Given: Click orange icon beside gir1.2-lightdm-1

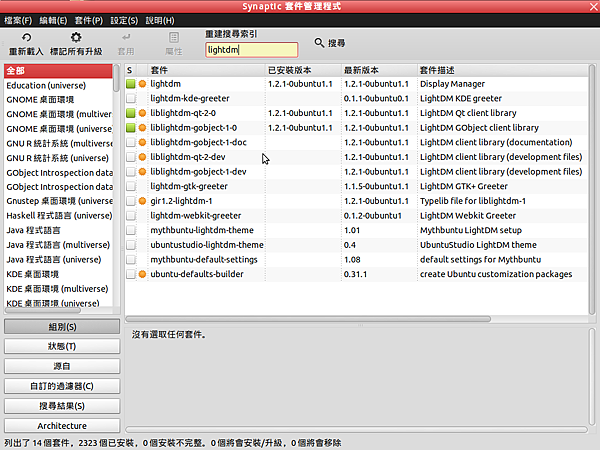Looking at the screenshot, I should (x=142, y=201).
